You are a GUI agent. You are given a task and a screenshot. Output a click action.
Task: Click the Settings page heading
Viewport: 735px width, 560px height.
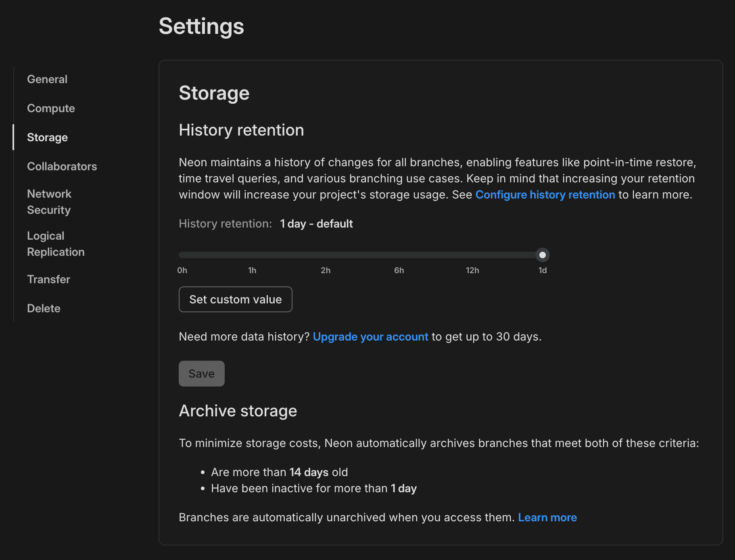click(201, 26)
